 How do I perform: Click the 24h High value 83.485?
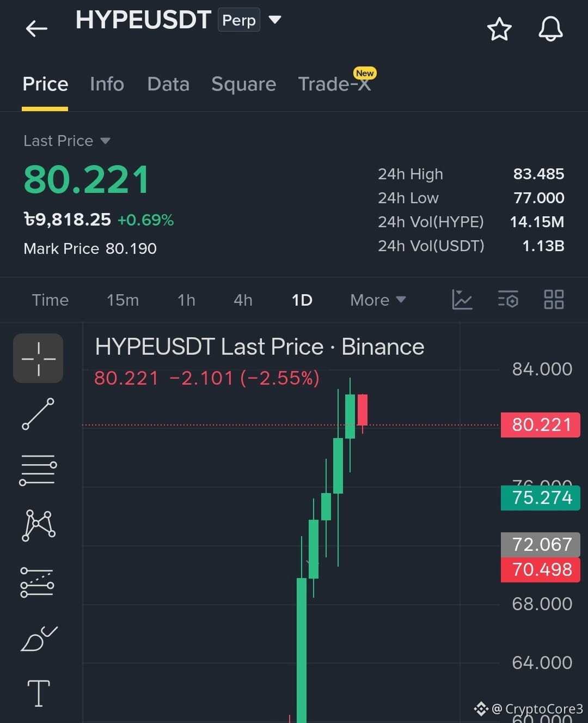[x=538, y=174]
